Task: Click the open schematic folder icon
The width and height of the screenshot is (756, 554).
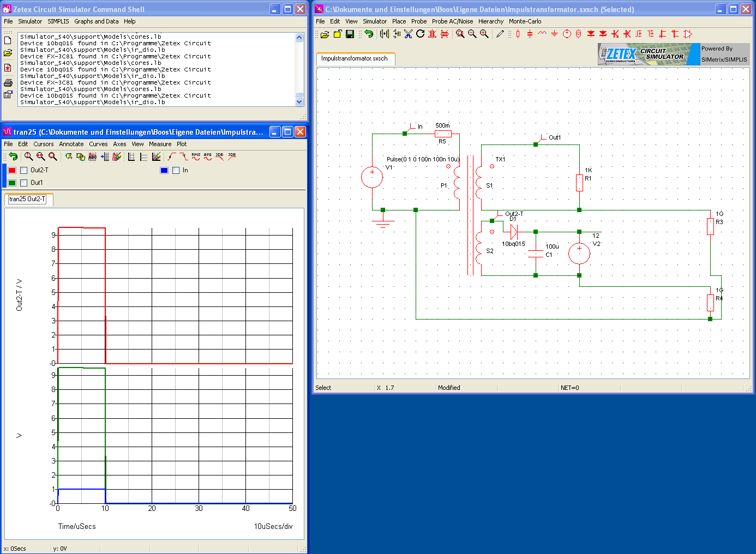Action: tap(325, 34)
